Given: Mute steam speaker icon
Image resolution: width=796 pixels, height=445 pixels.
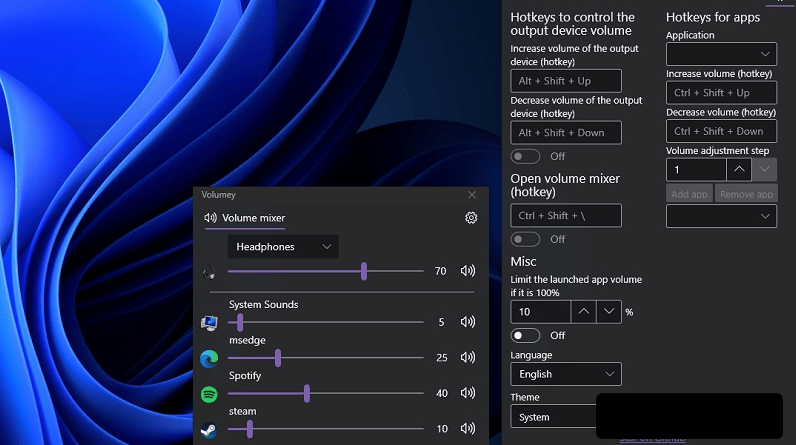Looking at the screenshot, I should click(x=467, y=429).
